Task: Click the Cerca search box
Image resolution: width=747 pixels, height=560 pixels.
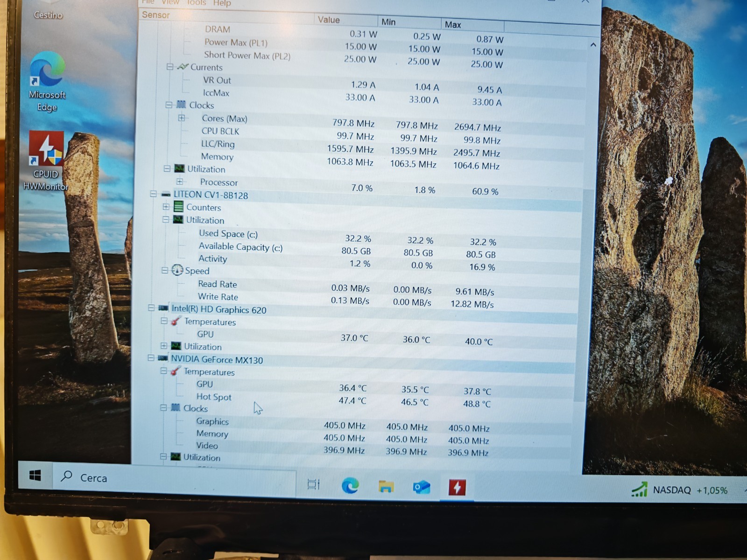Action: pyautogui.click(x=174, y=478)
